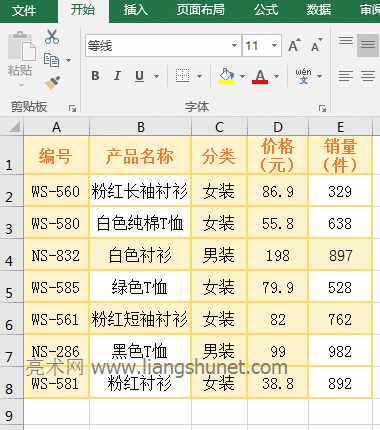380x430 pixels.
Task: Center text horizontally
Action: click(368, 76)
